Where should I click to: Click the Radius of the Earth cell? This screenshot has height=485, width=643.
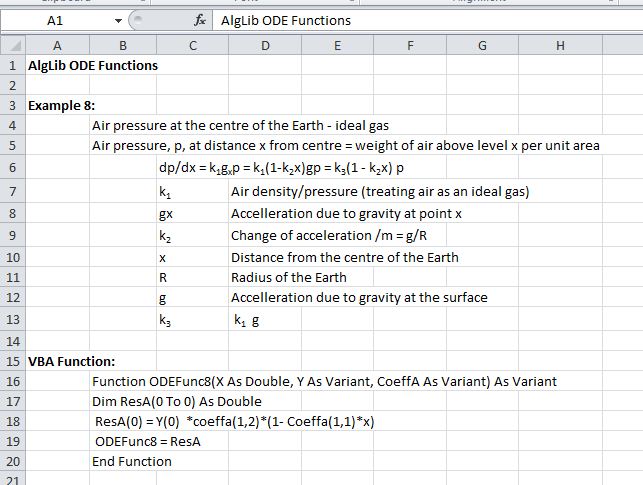264,277
